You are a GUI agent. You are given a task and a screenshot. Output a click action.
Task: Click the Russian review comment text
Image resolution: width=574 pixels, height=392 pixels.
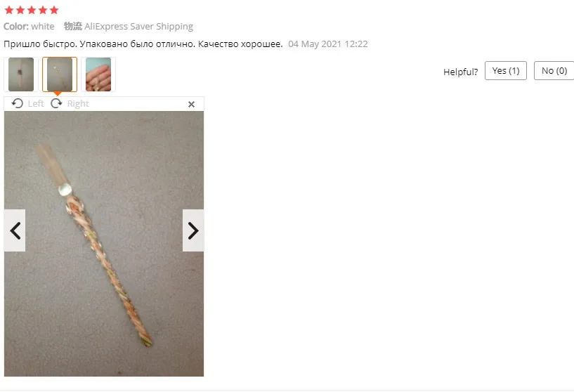pos(143,44)
